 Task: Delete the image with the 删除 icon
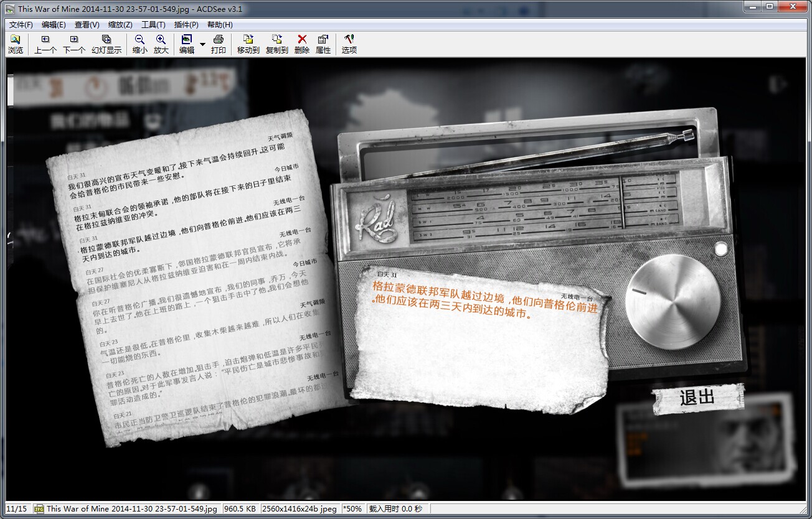(302, 44)
